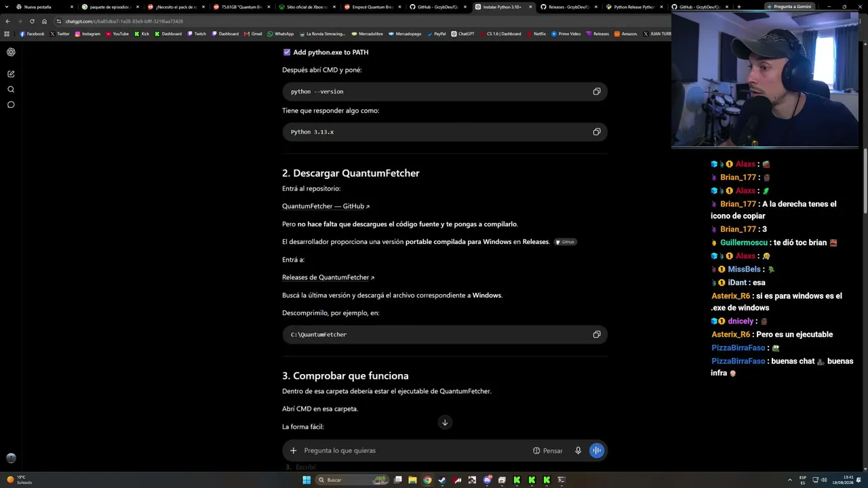Copy the python --version command
Image resolution: width=868 pixels, height=488 pixels.
point(597,91)
